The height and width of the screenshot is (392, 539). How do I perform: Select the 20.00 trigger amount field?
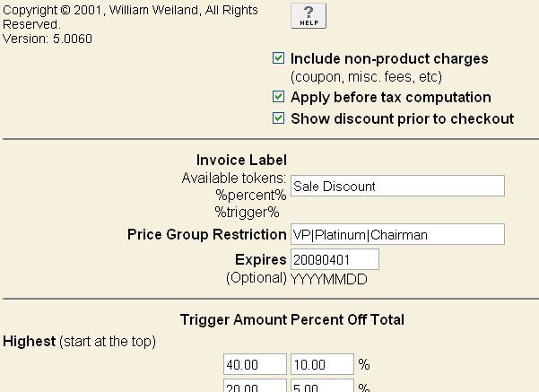pyautogui.click(x=254, y=387)
